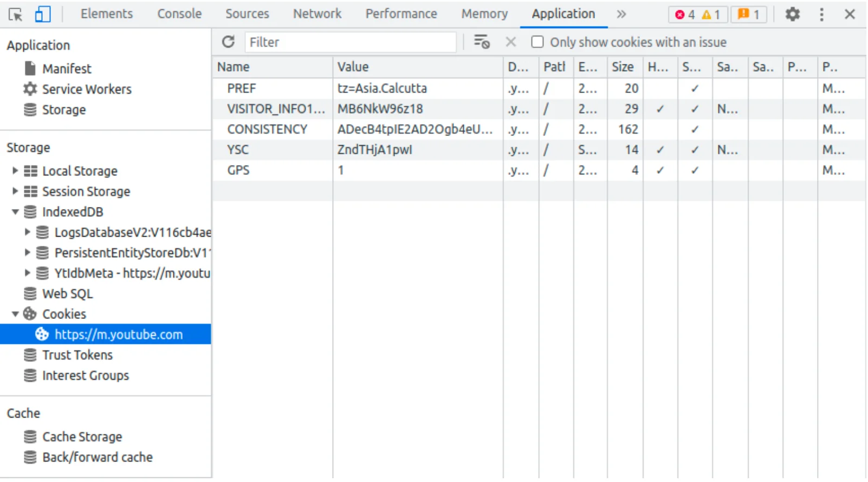Refresh the cookies table
The width and height of the screenshot is (868, 482).
(228, 42)
